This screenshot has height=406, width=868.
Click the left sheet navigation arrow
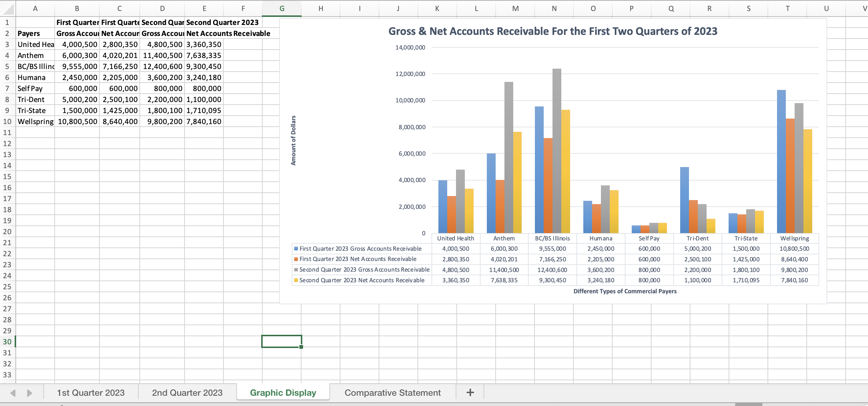pos(13,392)
